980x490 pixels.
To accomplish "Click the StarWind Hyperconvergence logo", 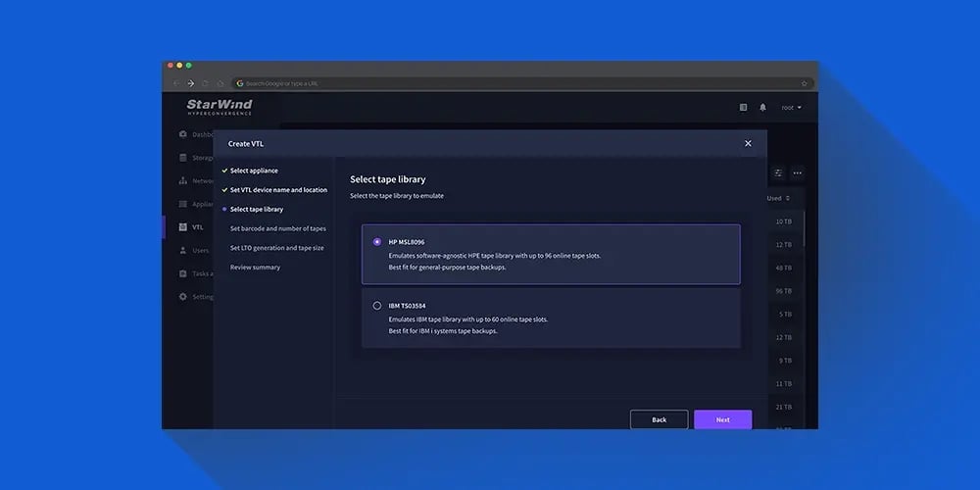I will point(220,107).
